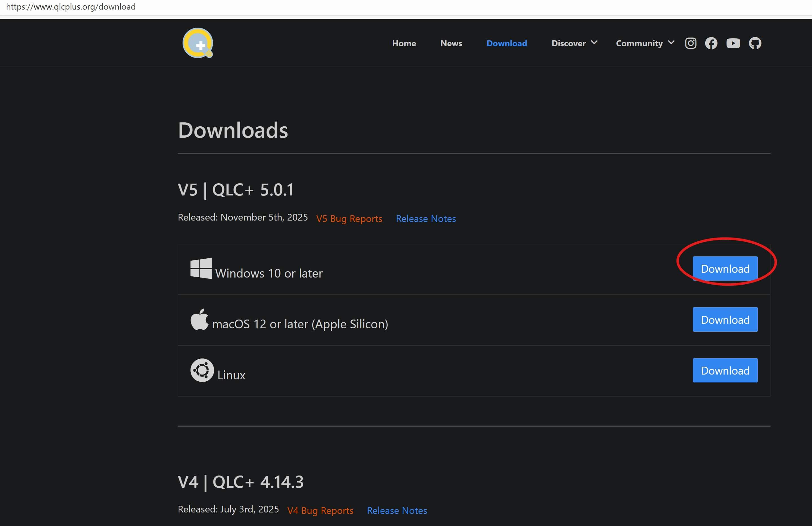Download the macOS Apple Silicon build
Screen dimensions: 812x526
coord(725,320)
